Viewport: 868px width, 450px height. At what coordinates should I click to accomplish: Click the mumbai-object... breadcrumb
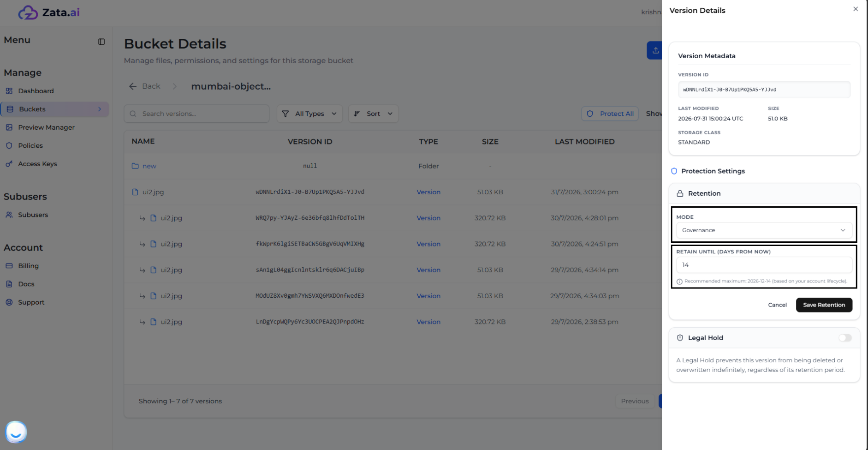(231, 86)
